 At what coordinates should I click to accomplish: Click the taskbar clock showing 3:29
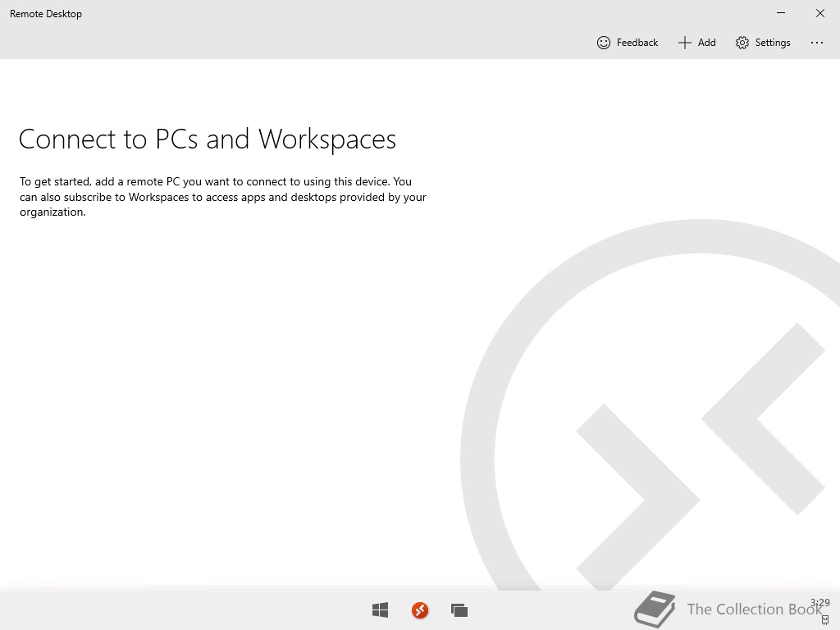click(x=820, y=603)
